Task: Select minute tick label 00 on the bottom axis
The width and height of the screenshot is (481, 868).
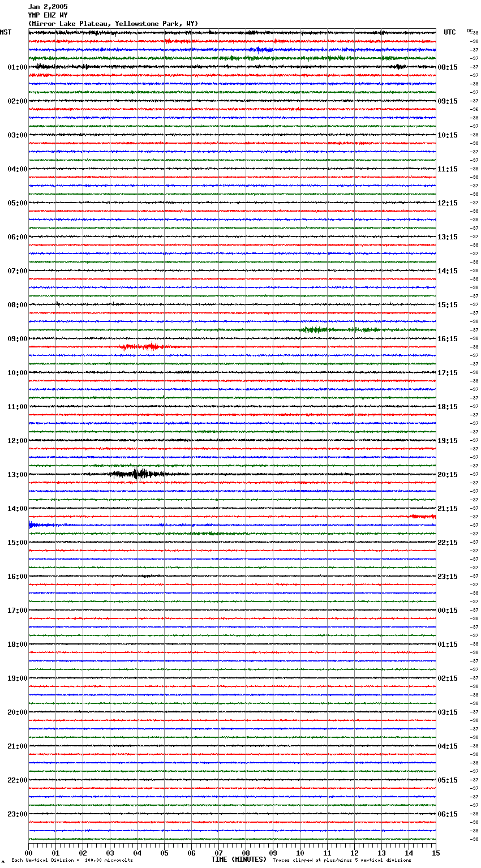Action: (x=28, y=853)
